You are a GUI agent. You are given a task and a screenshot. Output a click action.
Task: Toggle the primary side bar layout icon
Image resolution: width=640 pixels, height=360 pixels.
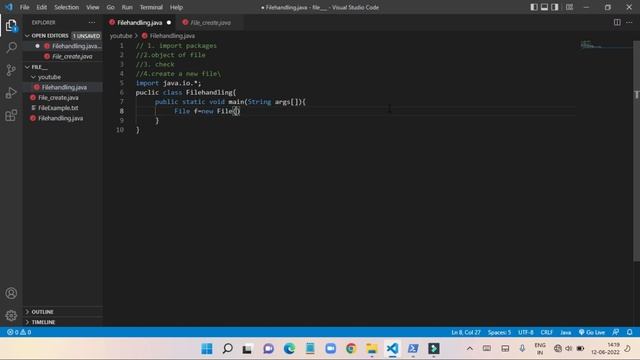coord(534,7)
